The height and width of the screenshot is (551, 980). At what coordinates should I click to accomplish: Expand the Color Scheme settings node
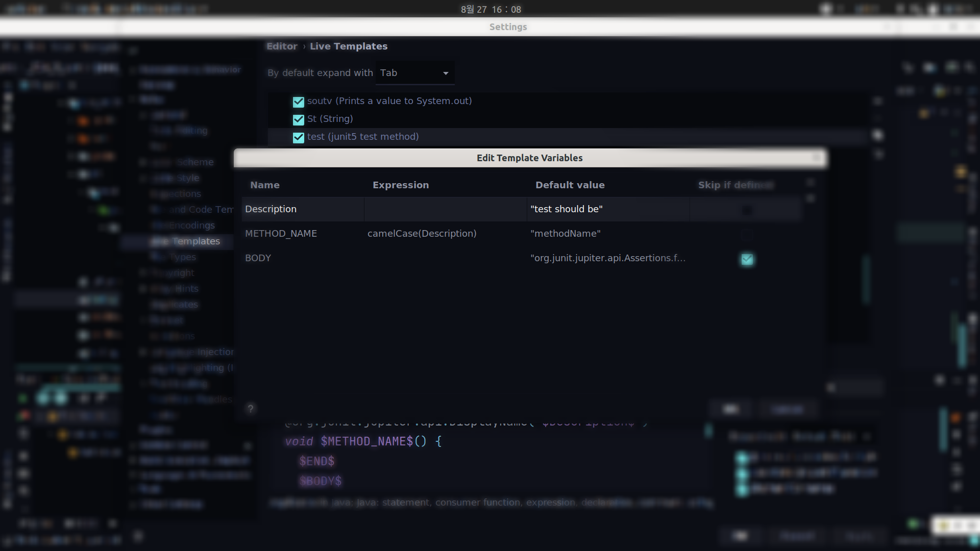(143, 162)
